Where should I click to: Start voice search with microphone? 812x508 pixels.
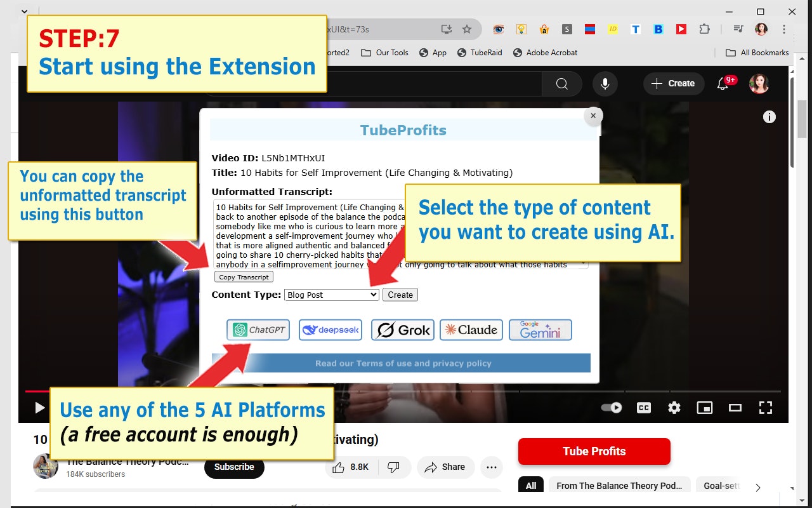605,84
